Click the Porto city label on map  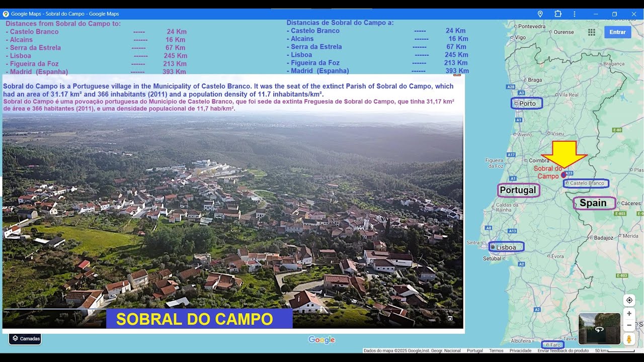pyautogui.click(x=527, y=104)
